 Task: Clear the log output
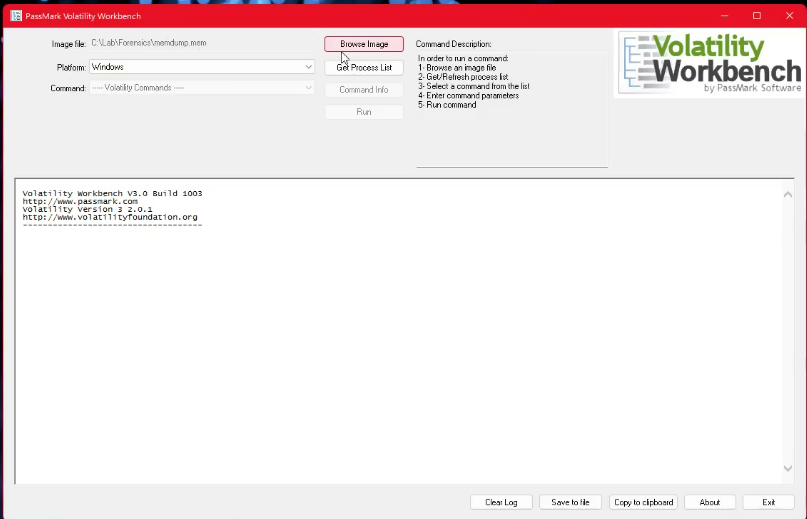(501, 502)
